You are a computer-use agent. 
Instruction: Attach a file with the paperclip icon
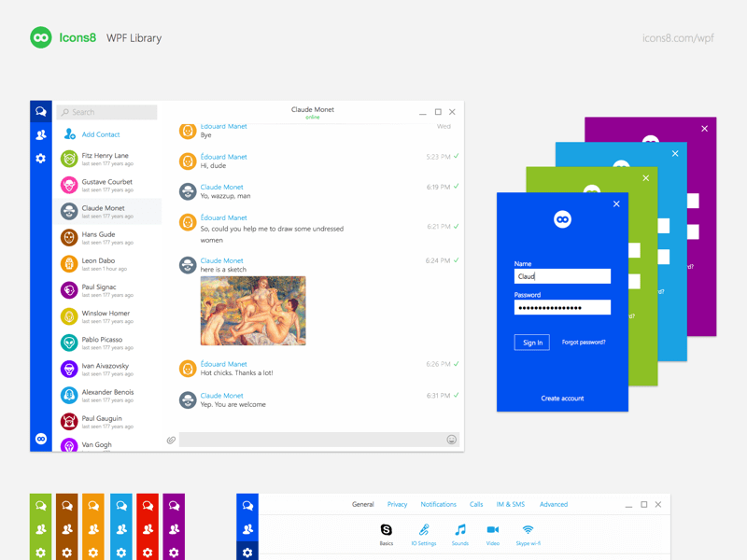[170, 440]
